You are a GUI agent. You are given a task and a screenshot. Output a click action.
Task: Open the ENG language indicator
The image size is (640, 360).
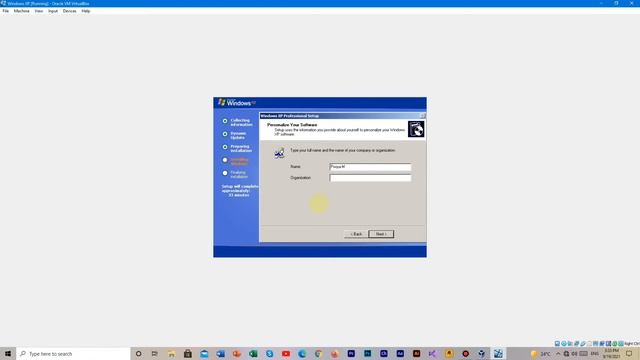click(595, 354)
